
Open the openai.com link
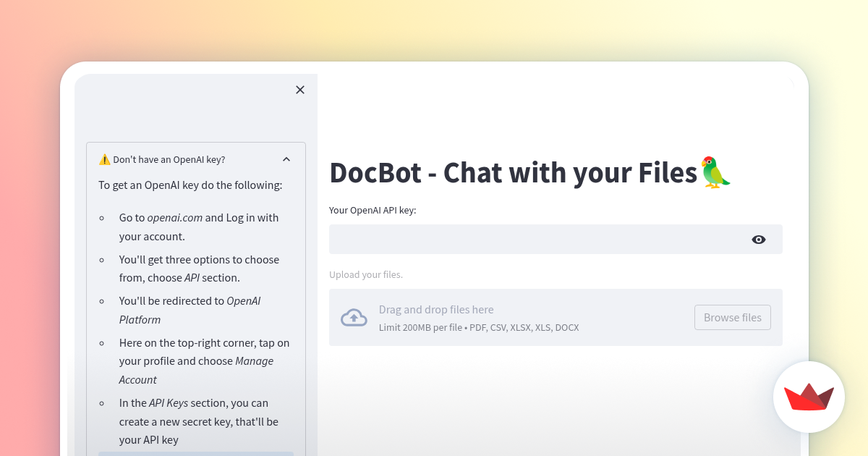(174, 217)
